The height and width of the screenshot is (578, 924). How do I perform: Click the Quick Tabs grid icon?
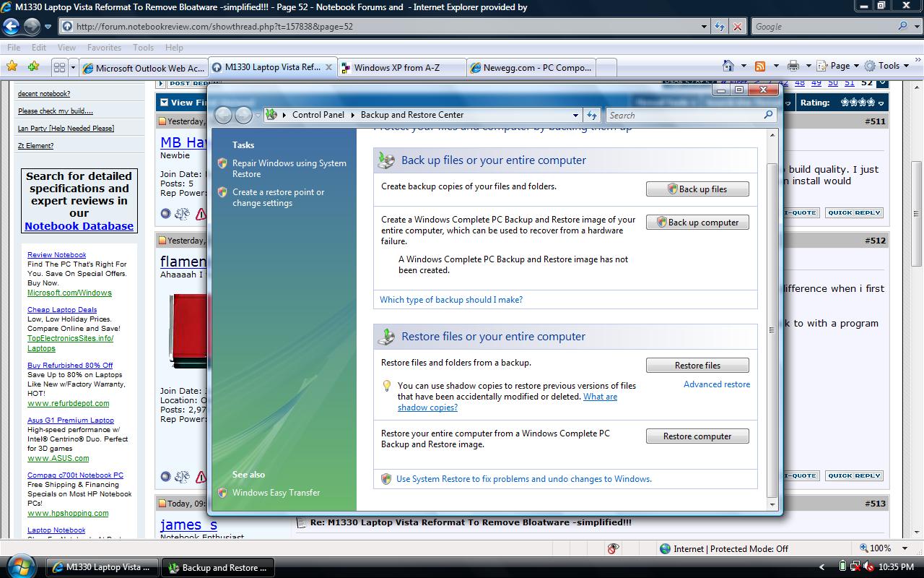click(x=59, y=67)
